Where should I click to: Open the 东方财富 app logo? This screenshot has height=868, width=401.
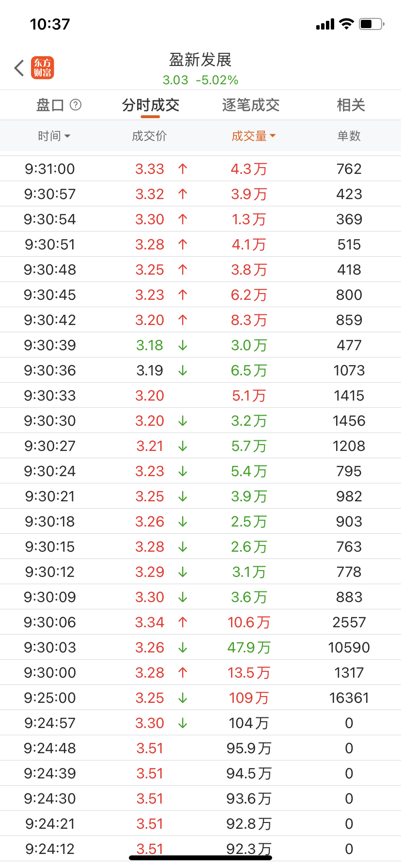[43, 68]
